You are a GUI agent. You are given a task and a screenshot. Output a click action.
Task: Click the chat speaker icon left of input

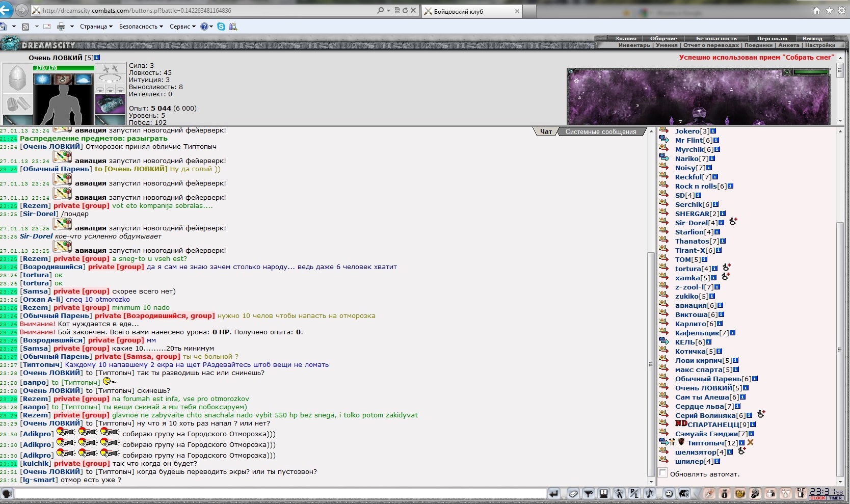(x=7, y=493)
